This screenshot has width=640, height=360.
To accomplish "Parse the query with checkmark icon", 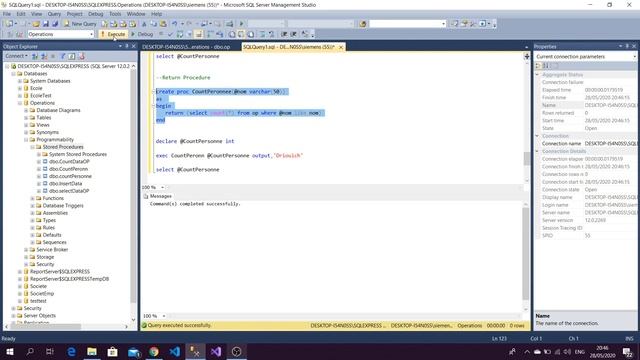I will pyautogui.click(x=170, y=34).
